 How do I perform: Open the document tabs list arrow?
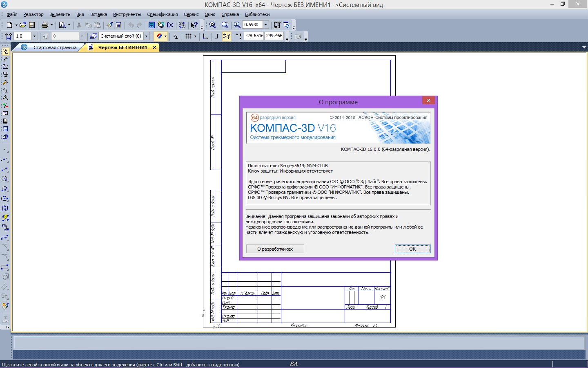[584, 47]
